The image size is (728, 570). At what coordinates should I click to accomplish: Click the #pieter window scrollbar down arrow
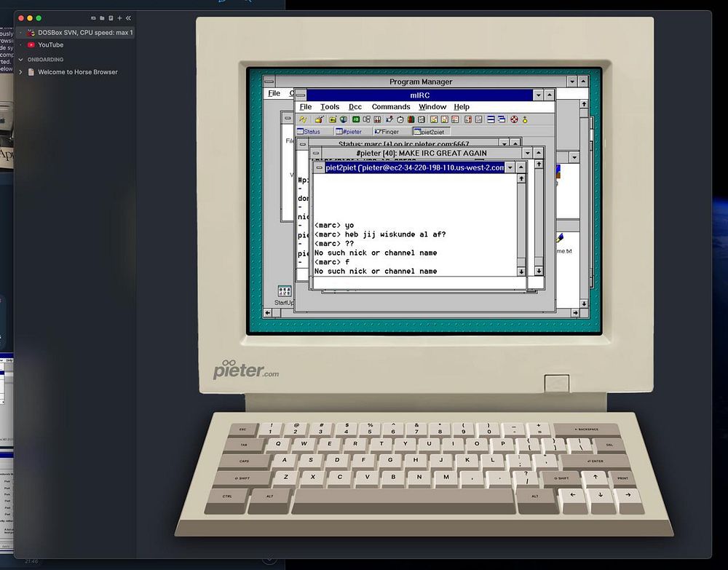point(539,271)
